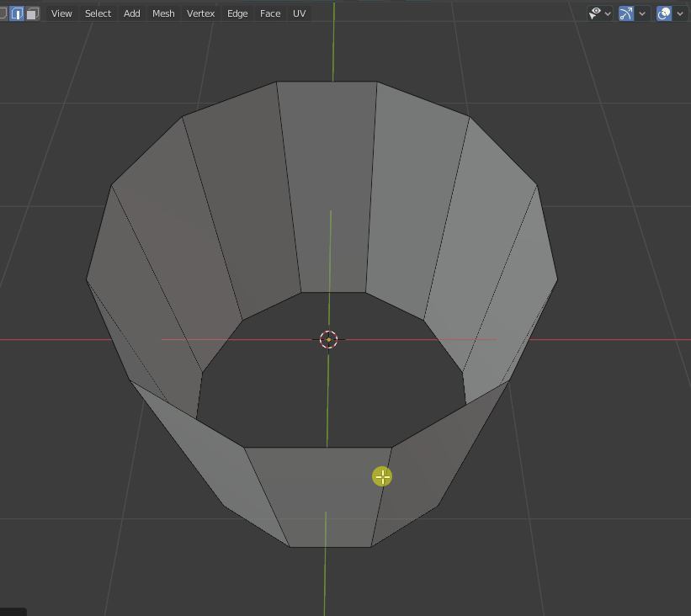Click the 3D cursor at the mesh center
The width and height of the screenshot is (691, 616).
tap(328, 339)
